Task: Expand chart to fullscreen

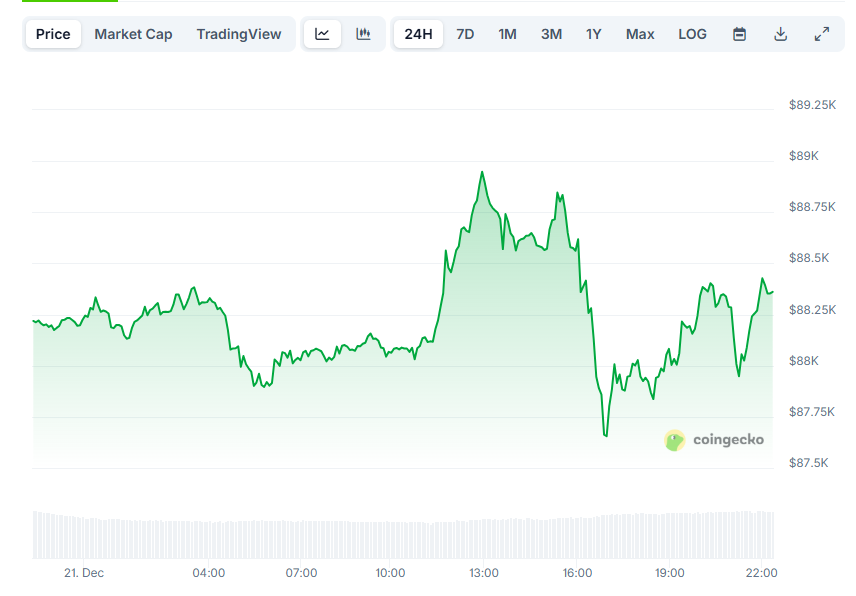Action: click(821, 34)
